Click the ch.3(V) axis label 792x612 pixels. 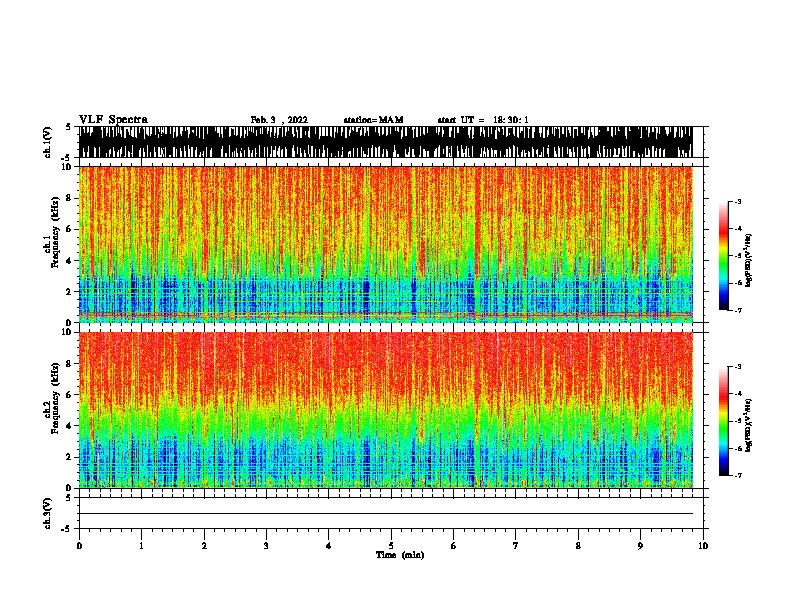click(48, 514)
